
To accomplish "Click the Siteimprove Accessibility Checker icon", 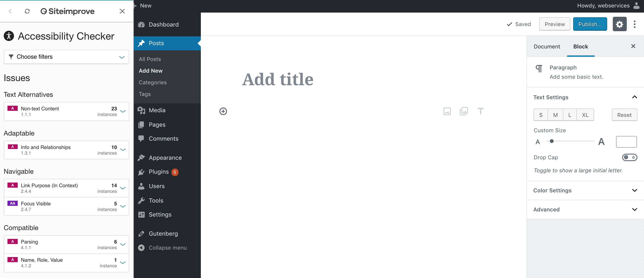I will point(8,37).
